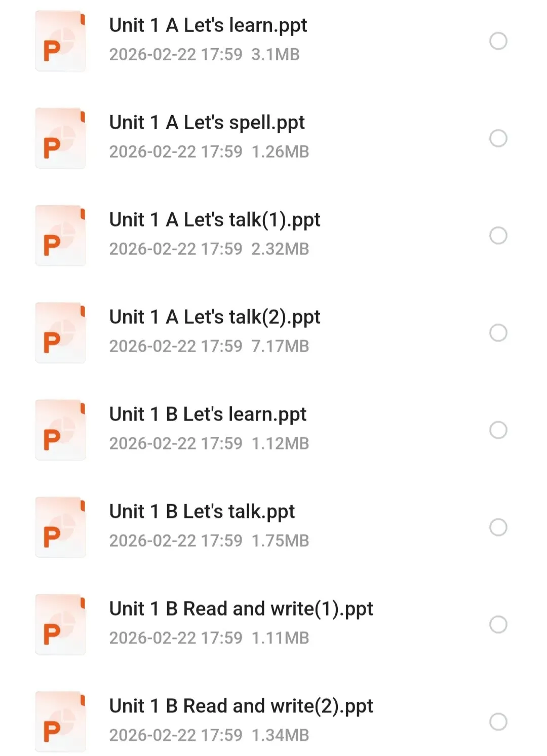Tap the PowerPoint icon beside Unit 1 A Let's spell.ppt
The image size is (547, 756).
(61, 138)
